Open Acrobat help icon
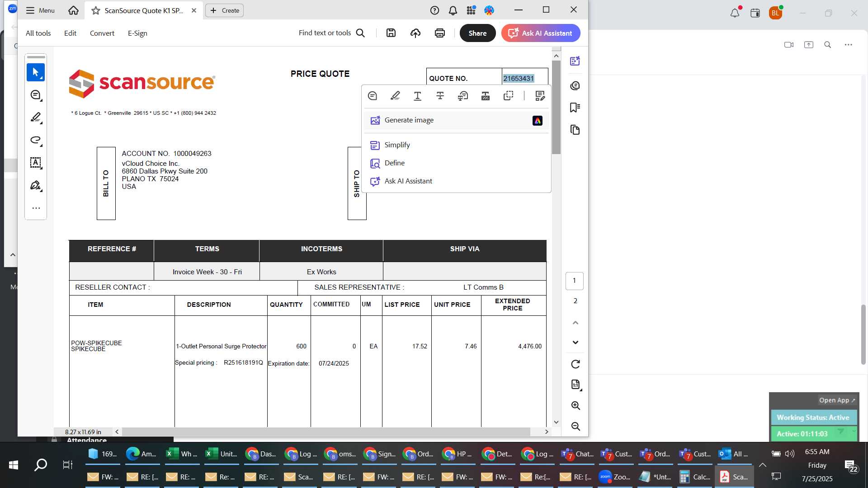Viewport: 868px width, 488px height. click(434, 10)
